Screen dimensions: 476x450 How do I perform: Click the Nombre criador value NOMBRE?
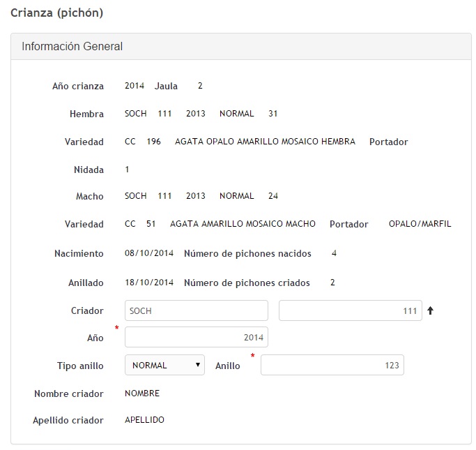click(142, 393)
